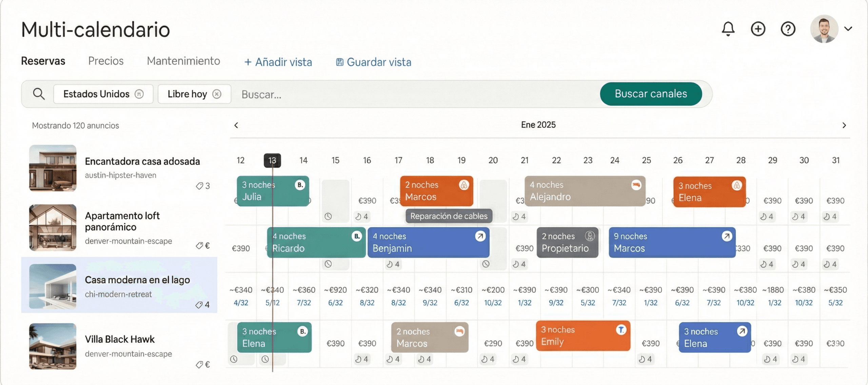Click the tag icon for Casa moderna en el lago
868x385 pixels.
tap(199, 305)
